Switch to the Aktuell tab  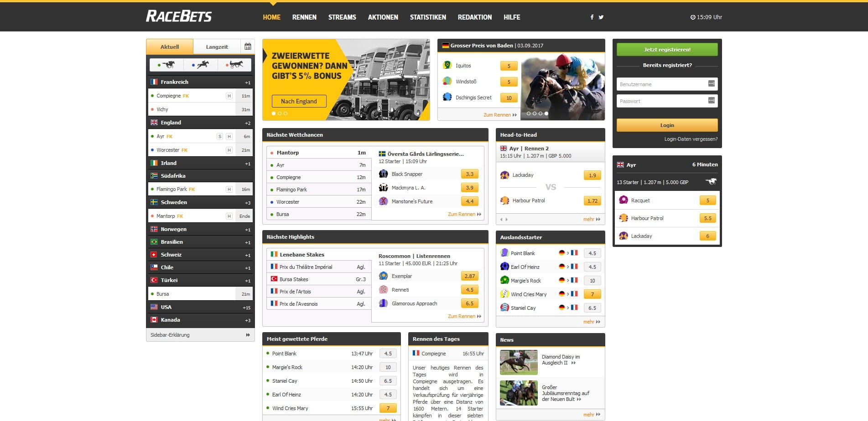[x=170, y=47]
